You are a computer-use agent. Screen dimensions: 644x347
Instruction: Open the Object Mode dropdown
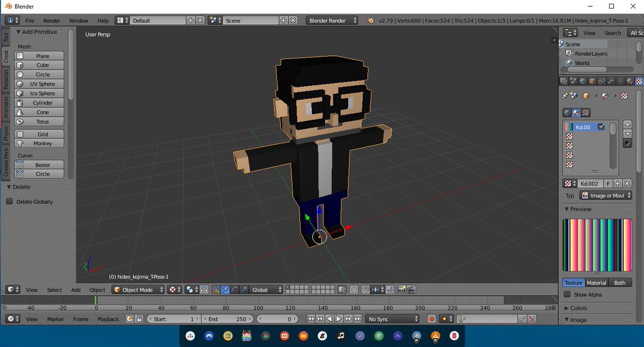pyautogui.click(x=138, y=290)
